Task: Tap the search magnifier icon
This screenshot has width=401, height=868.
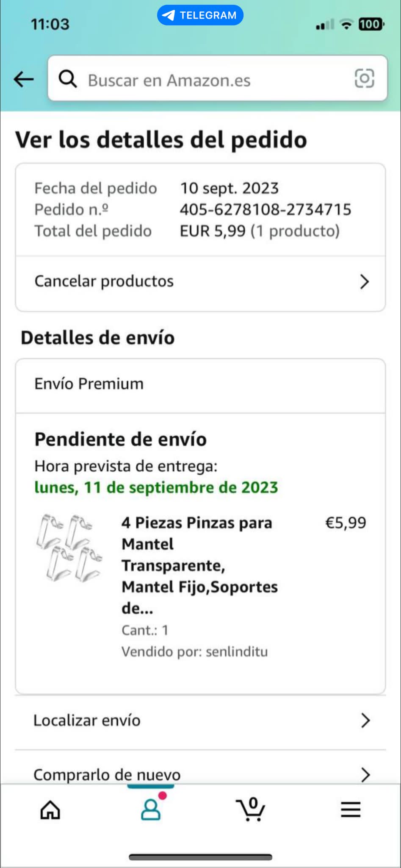Action: [x=68, y=79]
